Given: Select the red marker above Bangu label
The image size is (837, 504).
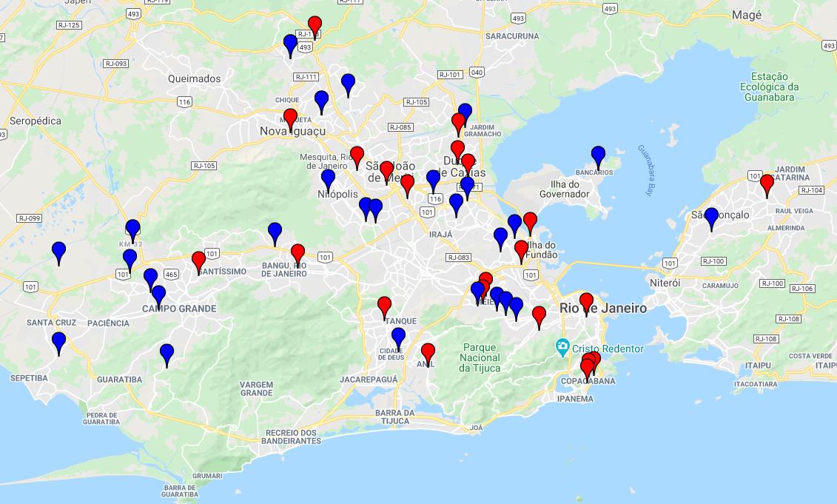Looking at the screenshot, I should 298,254.
